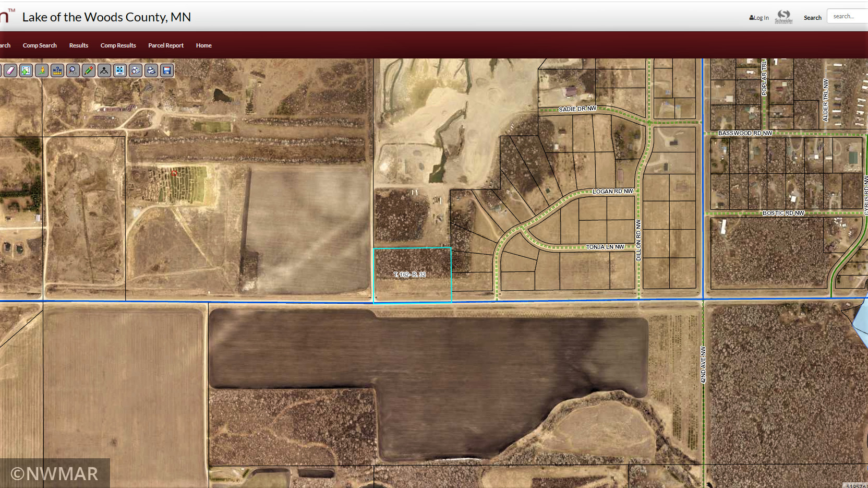Open the measure distance ruler tool
Image resolution: width=868 pixels, height=488 pixels.
pyautogui.click(x=57, y=70)
